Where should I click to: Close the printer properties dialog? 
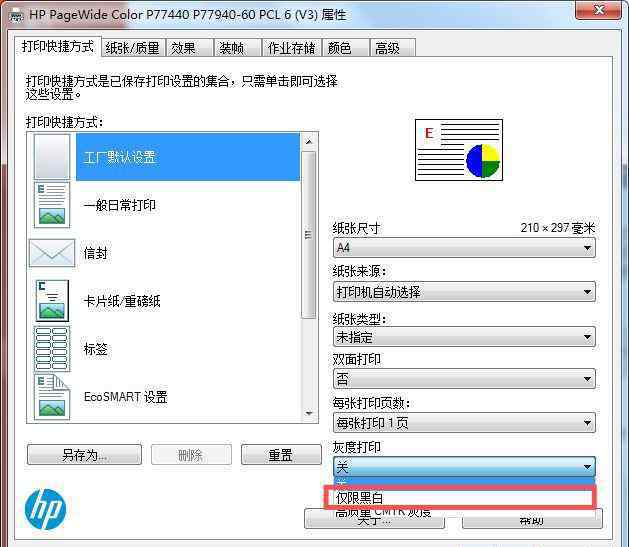point(598,10)
